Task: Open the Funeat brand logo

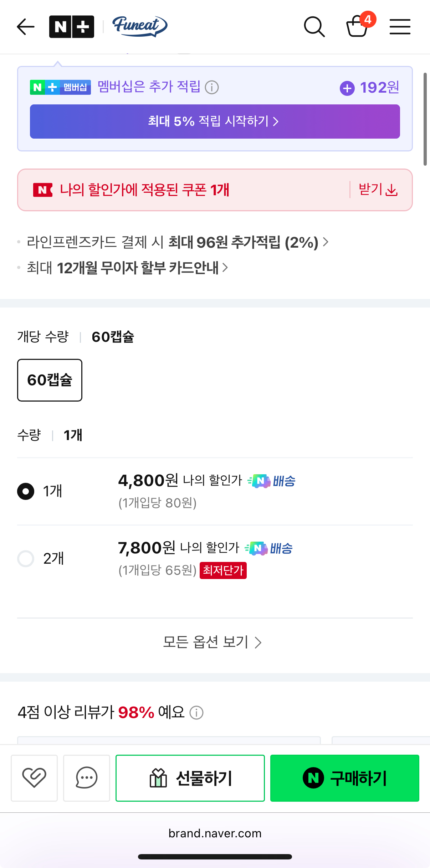Action: click(x=139, y=26)
